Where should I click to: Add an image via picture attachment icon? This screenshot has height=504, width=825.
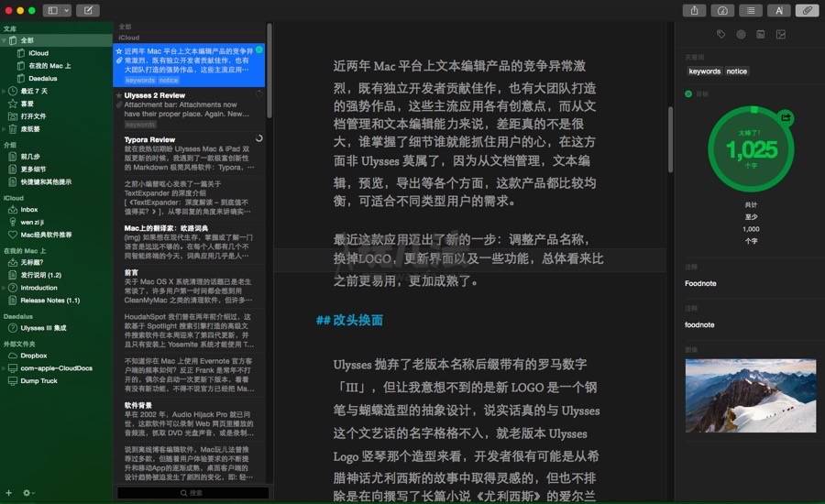coord(781,34)
